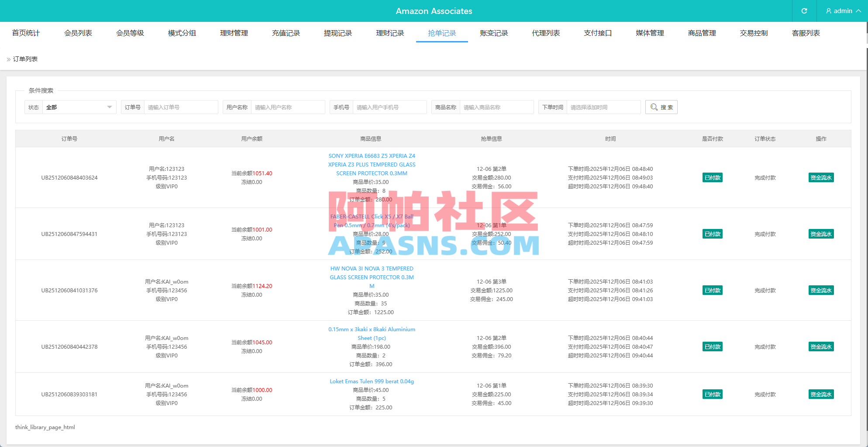Image resolution: width=868 pixels, height=447 pixels.
Task: Select the 抢单记录 tab
Action: 442,33
